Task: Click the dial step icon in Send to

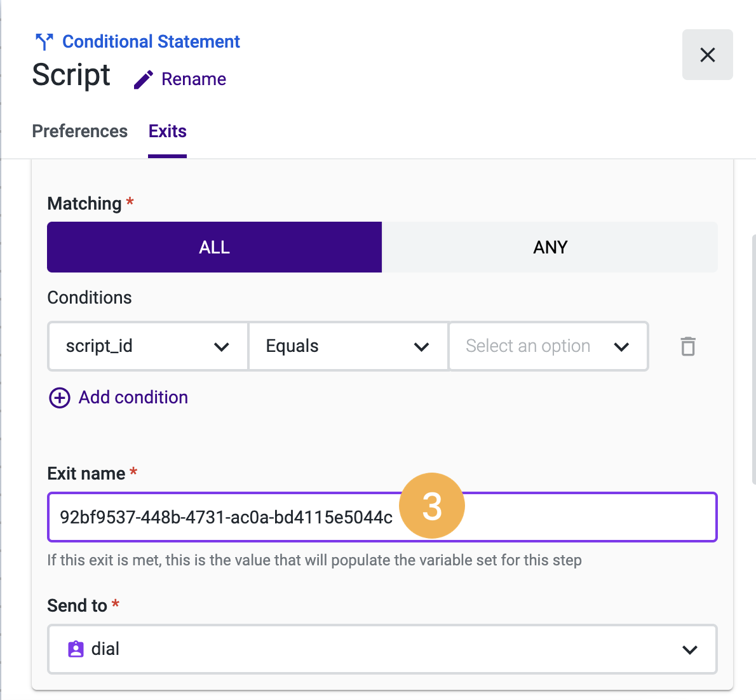Action: coord(76,649)
